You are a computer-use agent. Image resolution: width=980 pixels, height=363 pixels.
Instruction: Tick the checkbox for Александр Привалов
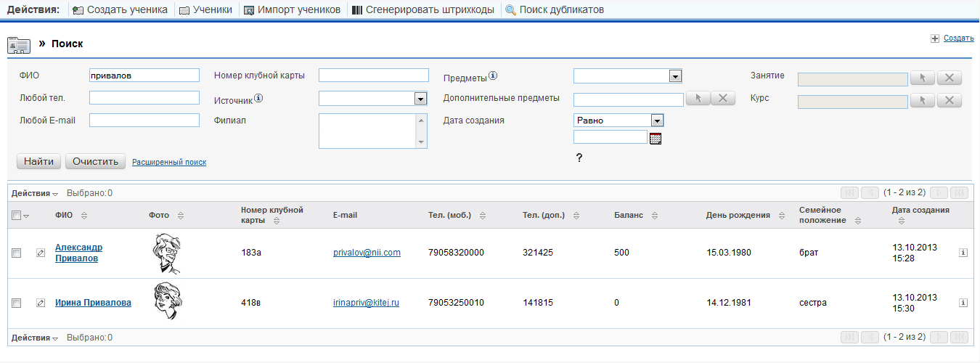tap(16, 253)
